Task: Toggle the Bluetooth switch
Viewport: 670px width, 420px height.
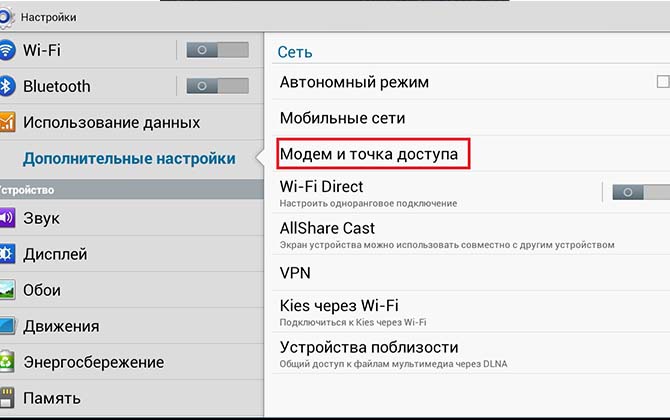Action: click(x=217, y=86)
